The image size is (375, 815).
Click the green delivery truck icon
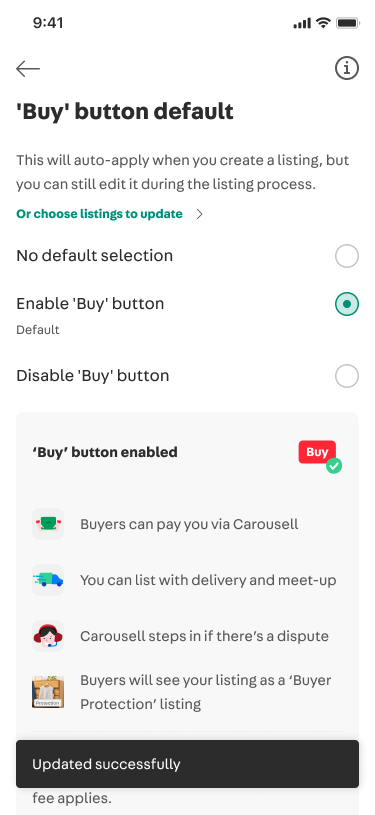point(48,580)
